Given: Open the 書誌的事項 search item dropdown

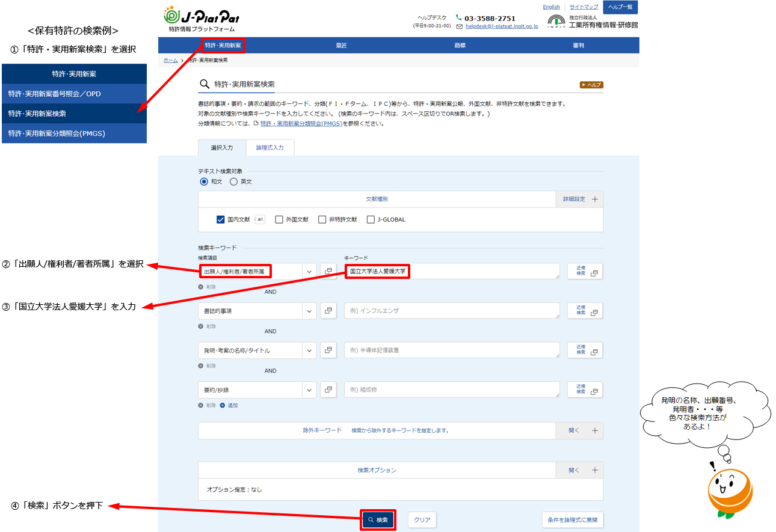Looking at the screenshot, I should click(x=257, y=311).
